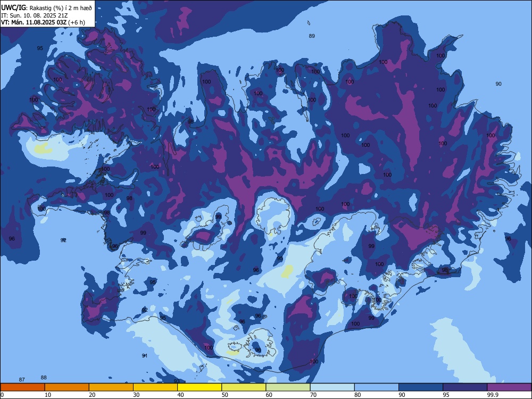The height and width of the screenshot is (399, 532).
Task: Click the amber 20–30 legend swatch
Action: click(x=111, y=387)
